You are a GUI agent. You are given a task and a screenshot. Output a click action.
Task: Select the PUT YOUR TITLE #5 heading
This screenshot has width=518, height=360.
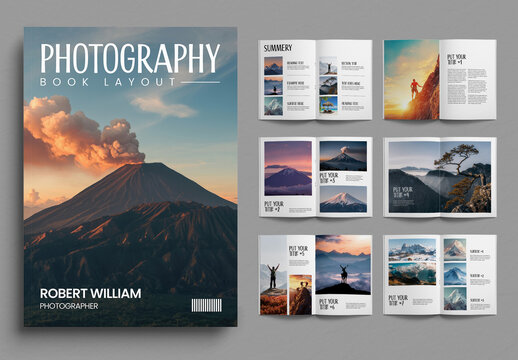298,251
